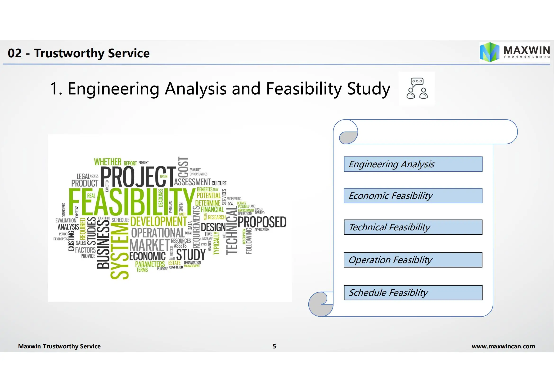Click the scroll's bottom-left curl decoration
This screenshot has height=392, width=554.
pos(321,304)
